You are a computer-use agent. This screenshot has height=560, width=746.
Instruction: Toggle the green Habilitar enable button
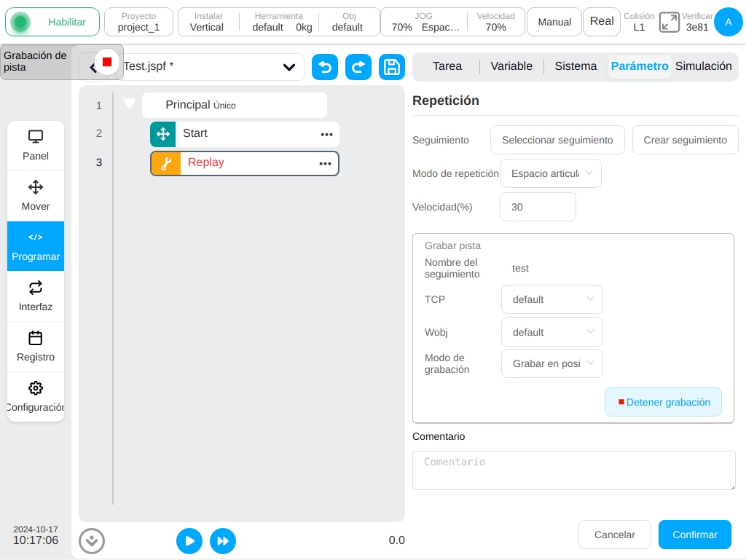[x=52, y=22]
